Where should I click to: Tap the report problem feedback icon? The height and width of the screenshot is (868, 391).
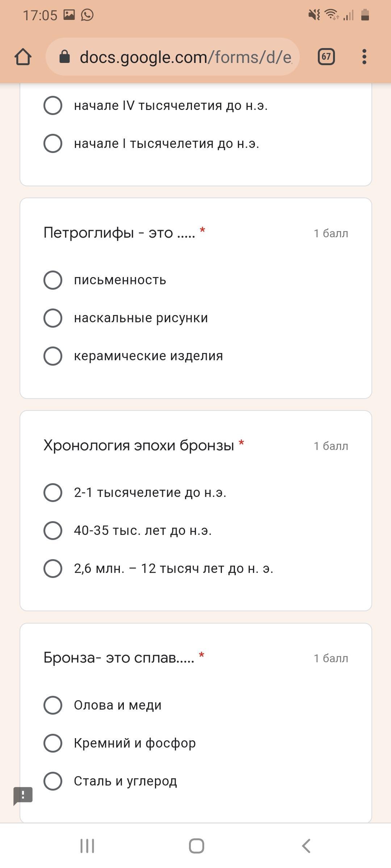pos(23,795)
